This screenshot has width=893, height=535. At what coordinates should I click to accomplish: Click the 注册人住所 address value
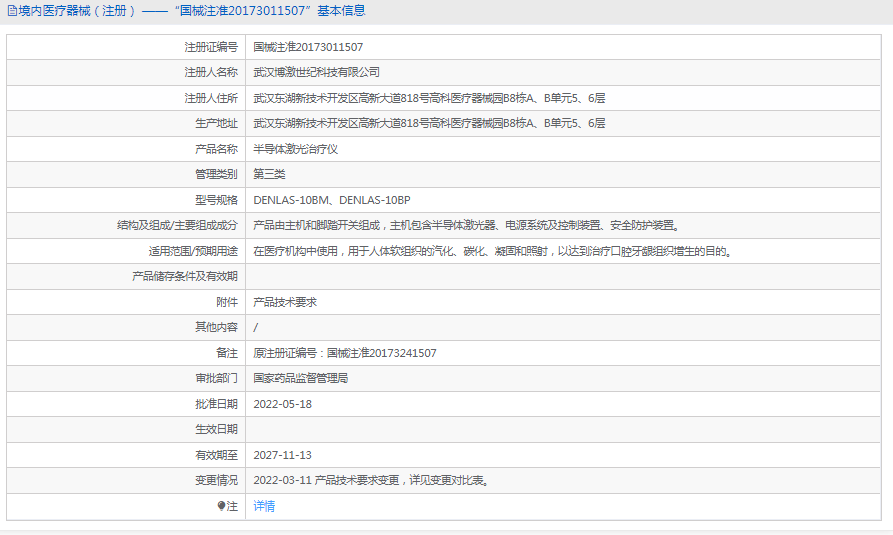click(x=429, y=98)
